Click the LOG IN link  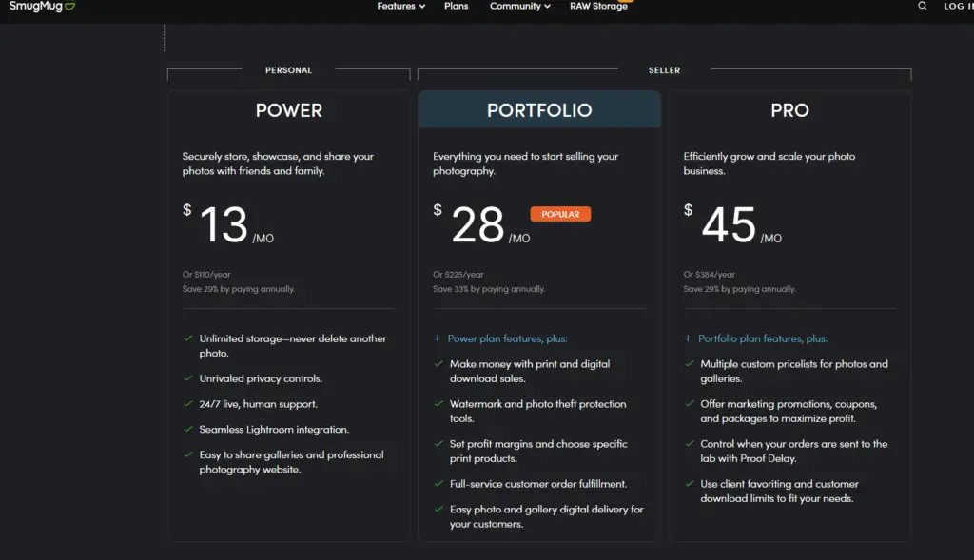tap(956, 6)
